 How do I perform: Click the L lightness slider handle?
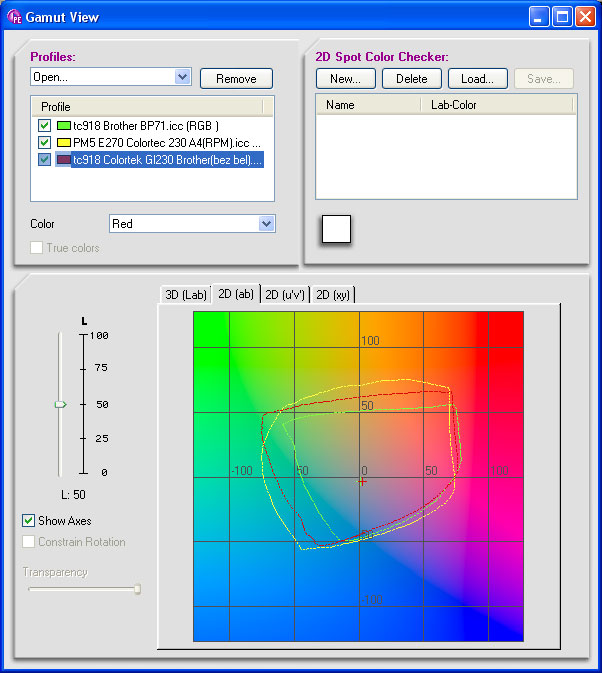61,404
